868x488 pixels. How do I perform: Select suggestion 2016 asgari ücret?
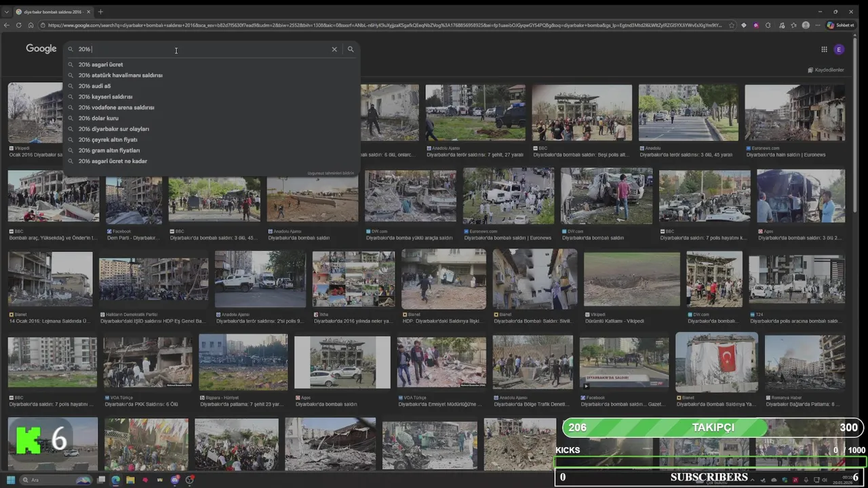click(x=210, y=64)
